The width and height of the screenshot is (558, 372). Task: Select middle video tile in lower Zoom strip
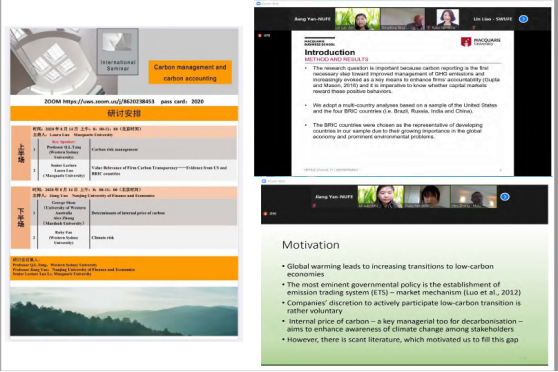pos(427,197)
